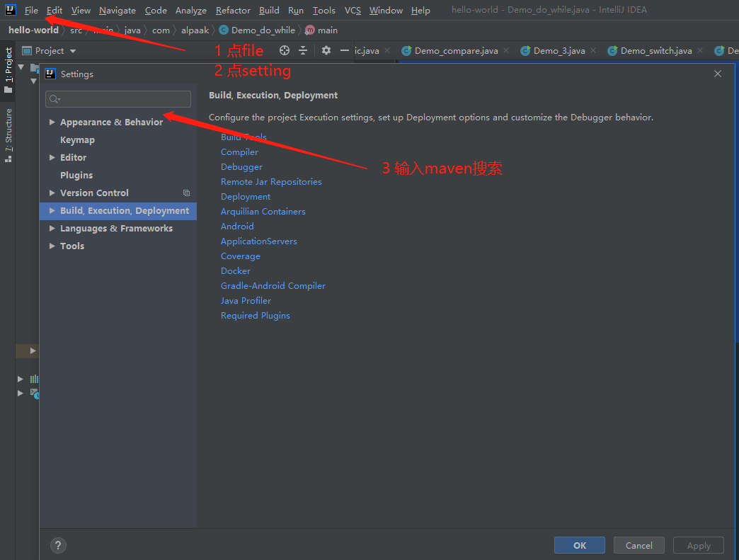Viewport: 739px width, 560px height.
Task: Click hello-world in breadcrumb path
Action: pyautogui.click(x=33, y=30)
